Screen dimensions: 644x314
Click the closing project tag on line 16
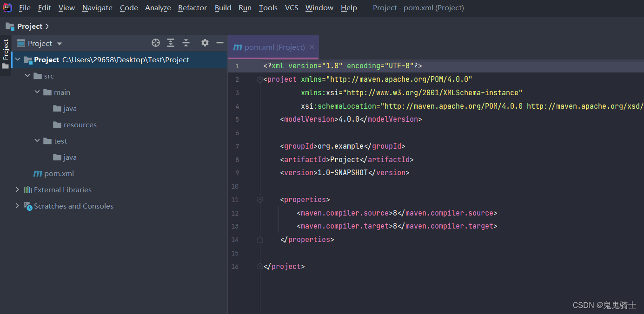point(284,267)
